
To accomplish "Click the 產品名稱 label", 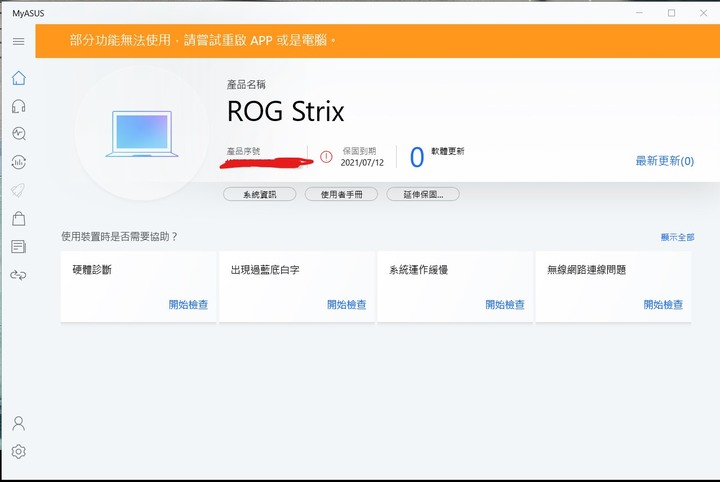I will coord(246,84).
